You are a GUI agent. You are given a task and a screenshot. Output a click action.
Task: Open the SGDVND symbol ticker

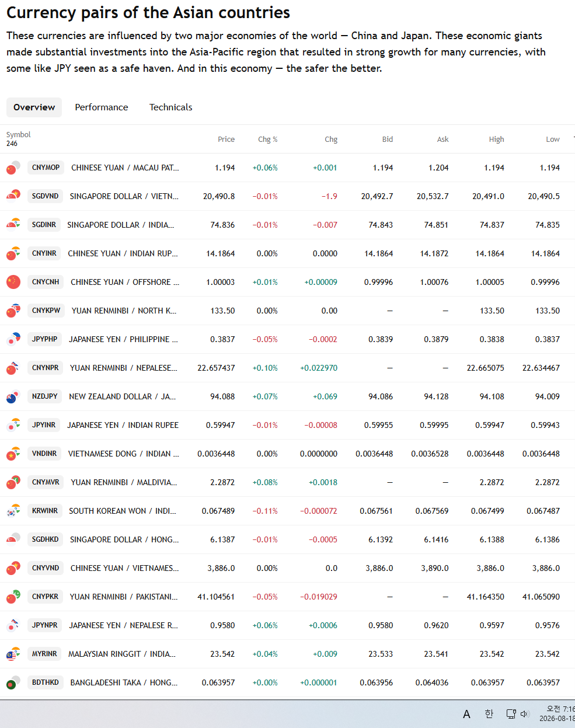click(46, 196)
